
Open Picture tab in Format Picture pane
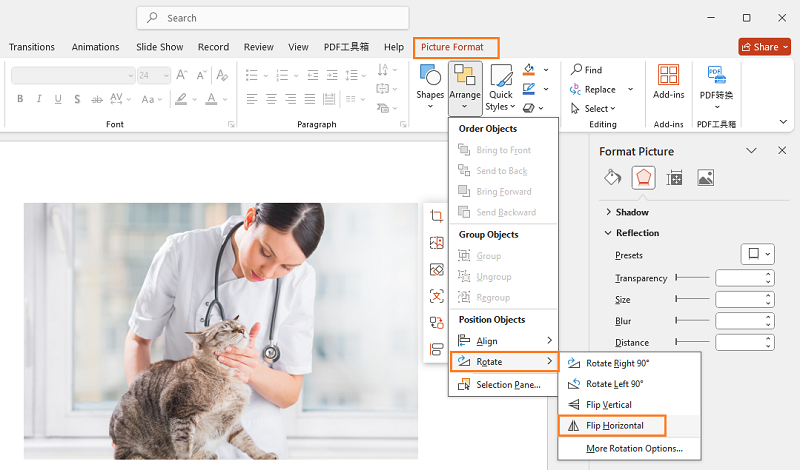coord(705,178)
